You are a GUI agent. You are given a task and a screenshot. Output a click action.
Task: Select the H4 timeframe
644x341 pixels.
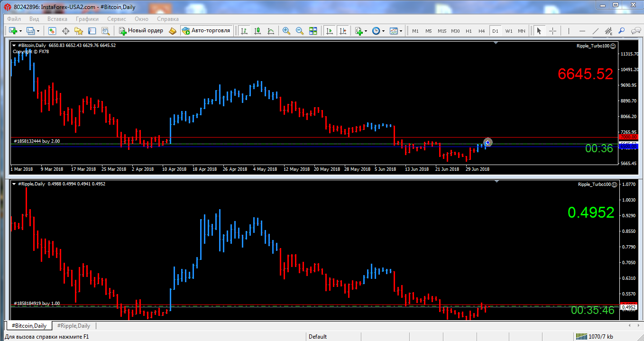coord(482,31)
